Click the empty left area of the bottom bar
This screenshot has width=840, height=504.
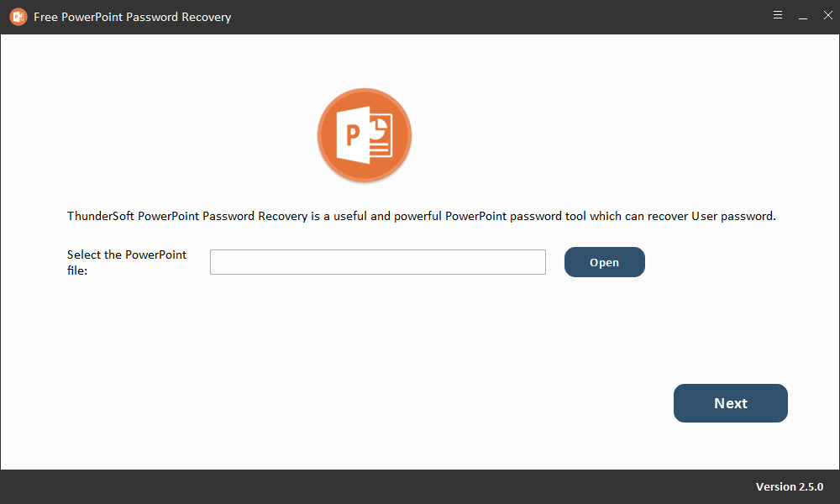pos(252,487)
